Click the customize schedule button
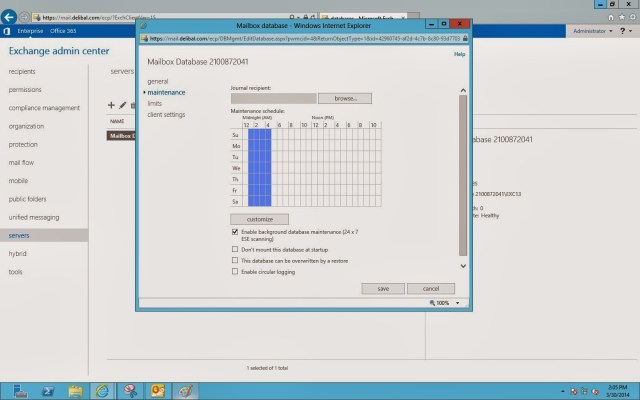Image resolution: width=640 pixels, height=400 pixels. click(259, 218)
